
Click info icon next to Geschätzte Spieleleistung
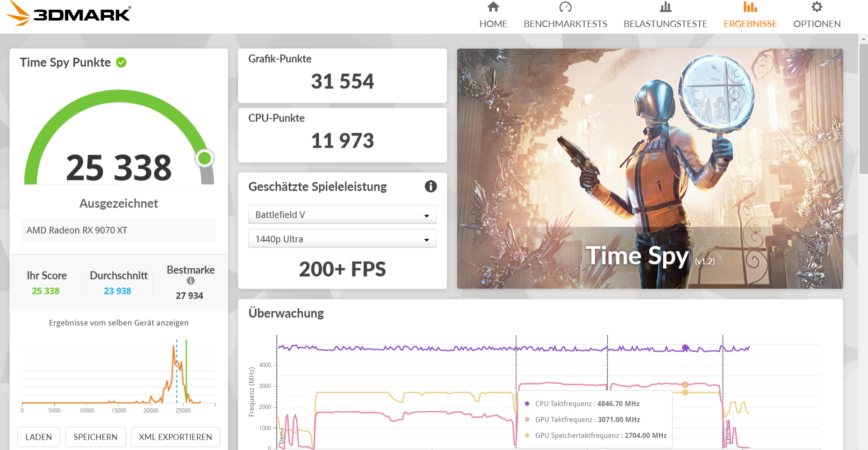(430, 186)
